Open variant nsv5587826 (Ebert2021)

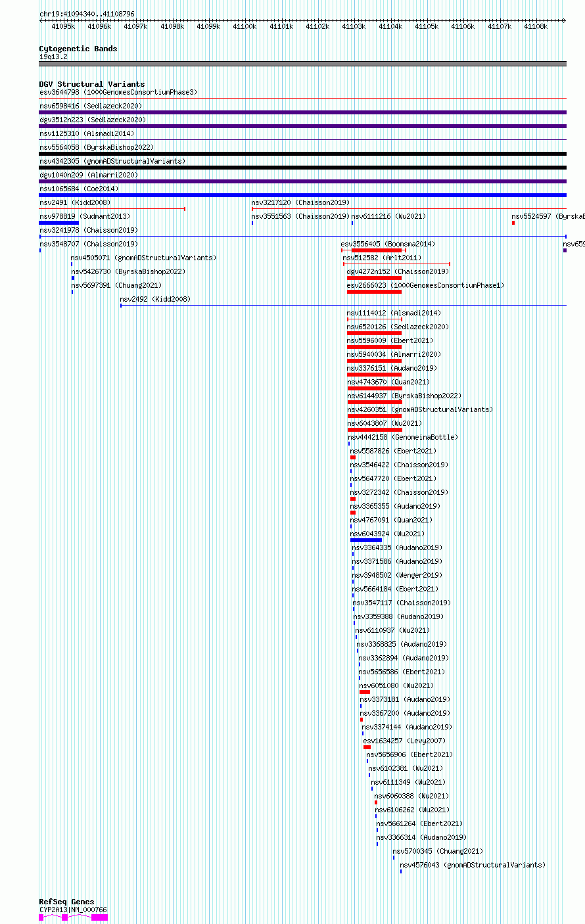coord(393,451)
